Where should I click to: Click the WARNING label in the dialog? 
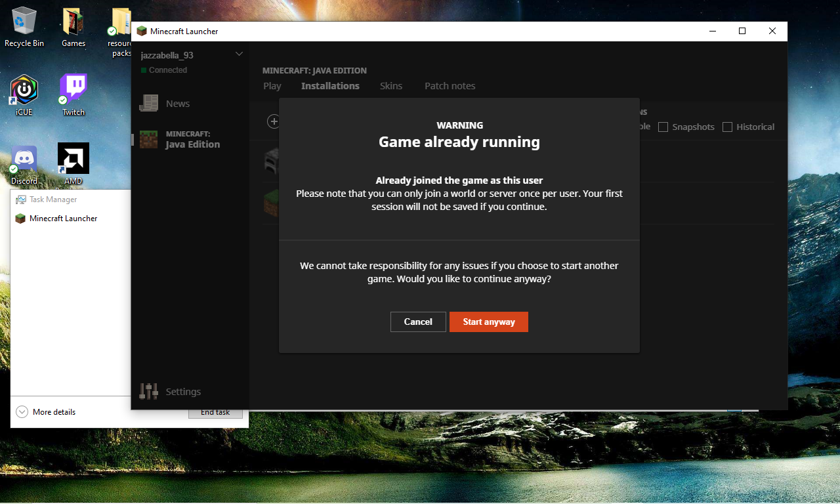click(x=459, y=125)
